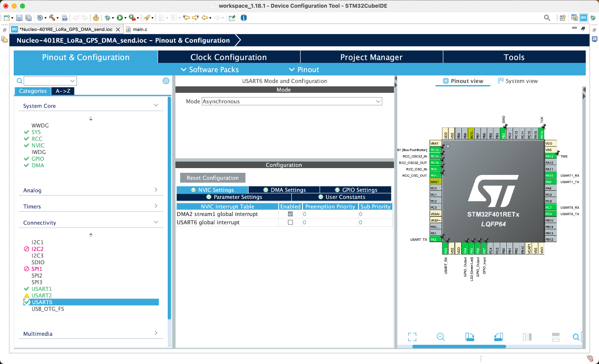Viewport: 599px width, 364px height.
Task: Click the Build hammer icon
Action: (x=53, y=18)
